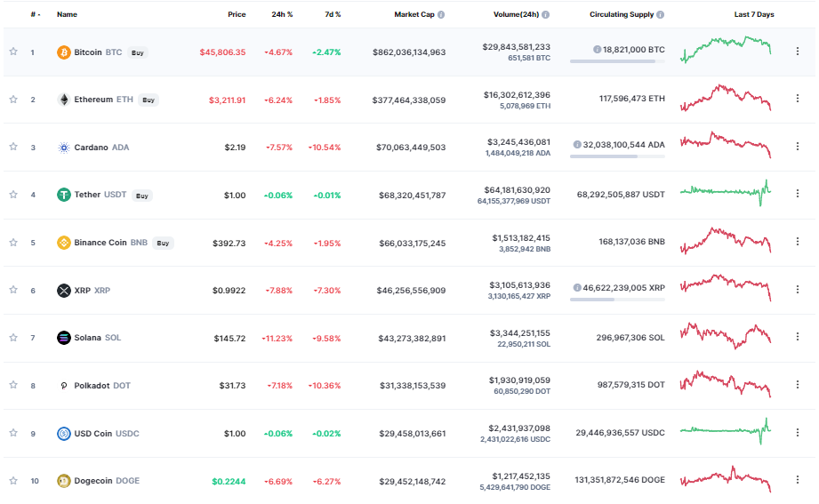The image size is (819, 504).
Task: Click XRP circulating supply progress bar
Action: click(x=617, y=300)
